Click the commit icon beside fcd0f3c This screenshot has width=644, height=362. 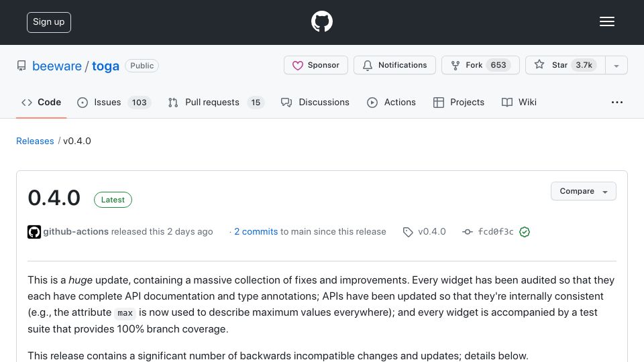(x=468, y=232)
